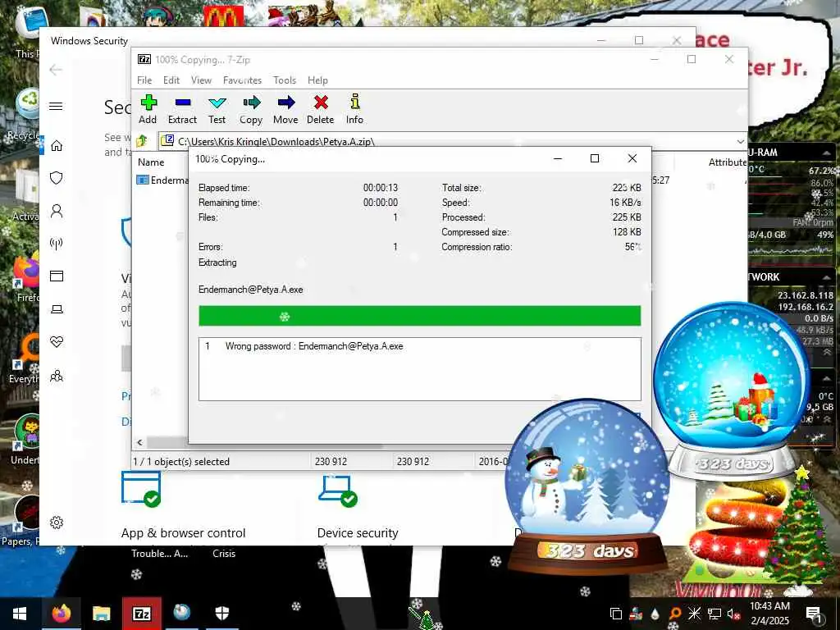Click the Info tool in 7-Zip
The width and height of the screenshot is (840, 630).
(x=354, y=110)
